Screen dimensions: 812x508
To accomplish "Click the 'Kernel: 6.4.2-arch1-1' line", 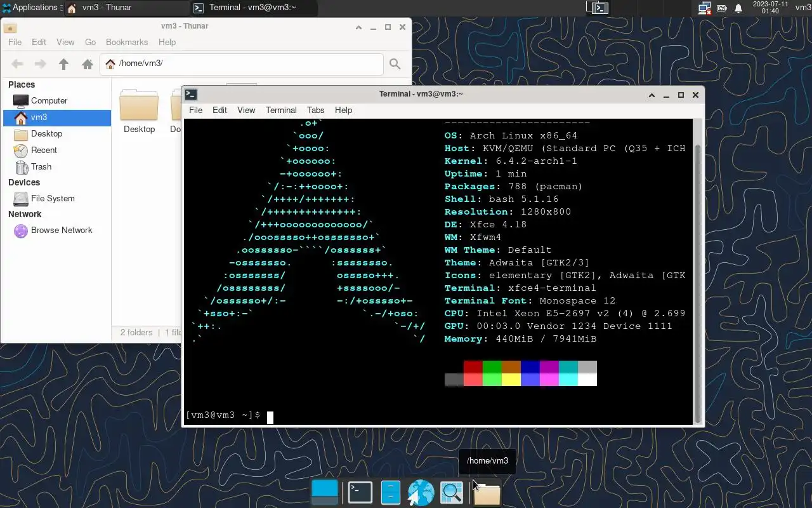I will [511, 161].
